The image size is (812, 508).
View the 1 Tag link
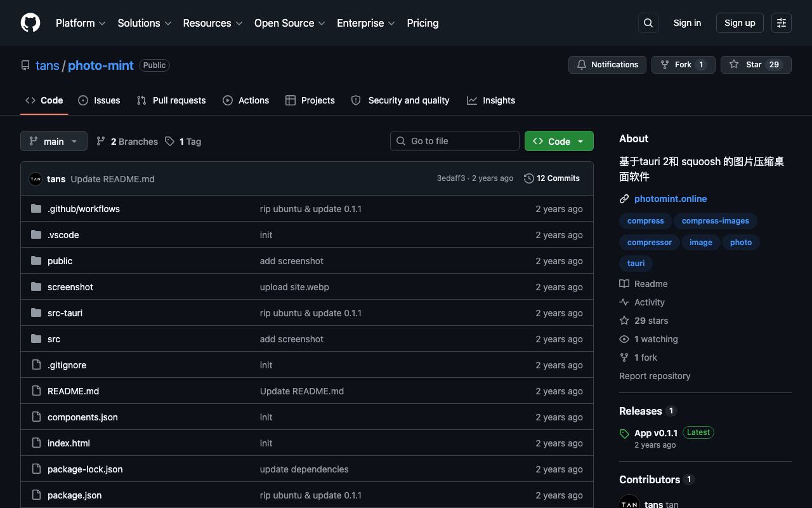(x=183, y=141)
